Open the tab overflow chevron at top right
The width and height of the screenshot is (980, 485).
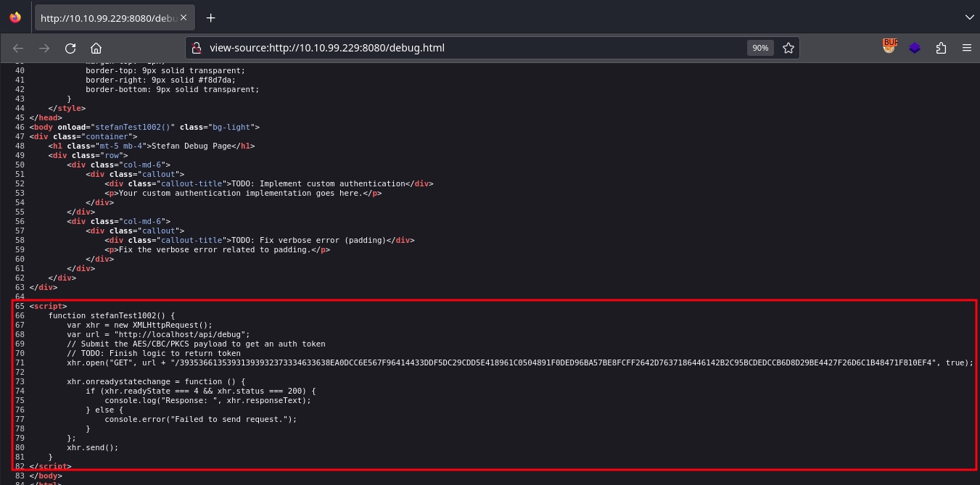(970, 17)
